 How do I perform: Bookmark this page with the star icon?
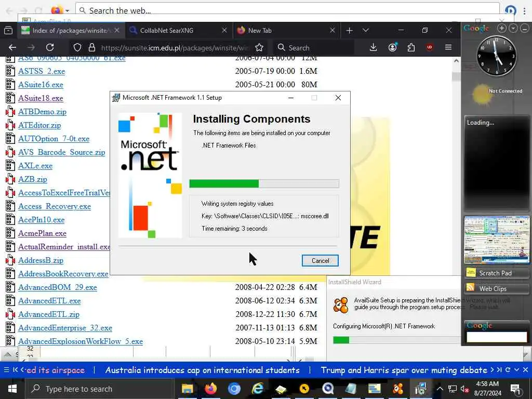[x=259, y=47]
